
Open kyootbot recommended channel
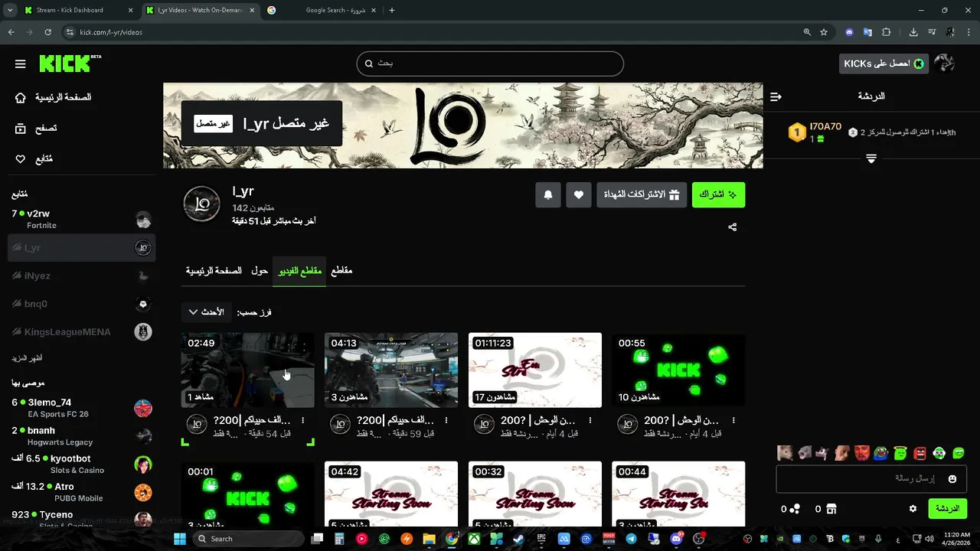(x=80, y=465)
